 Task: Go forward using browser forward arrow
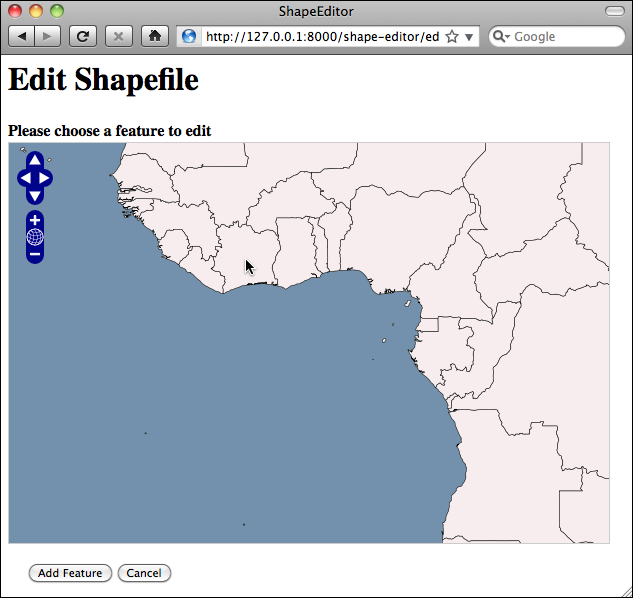coord(48,37)
